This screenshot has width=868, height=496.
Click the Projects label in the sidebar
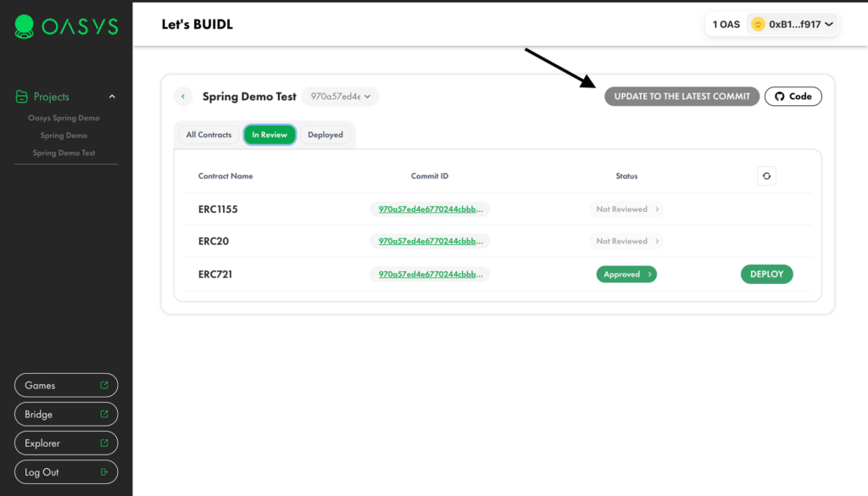(52, 97)
